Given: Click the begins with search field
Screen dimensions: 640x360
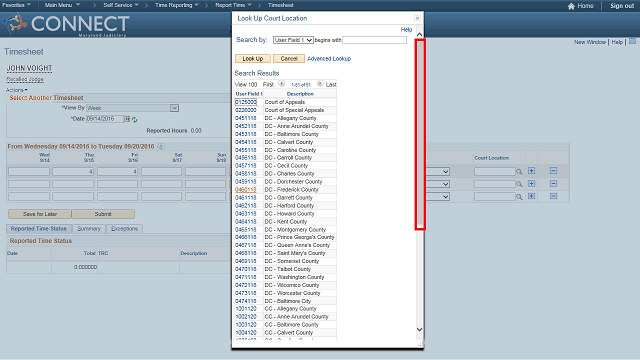Looking at the screenshot, I should [374, 40].
